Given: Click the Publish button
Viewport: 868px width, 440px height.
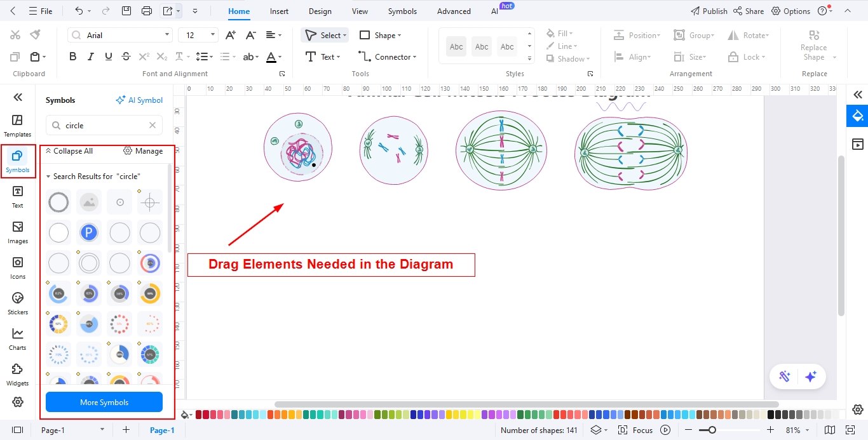Looking at the screenshot, I should click(x=709, y=11).
